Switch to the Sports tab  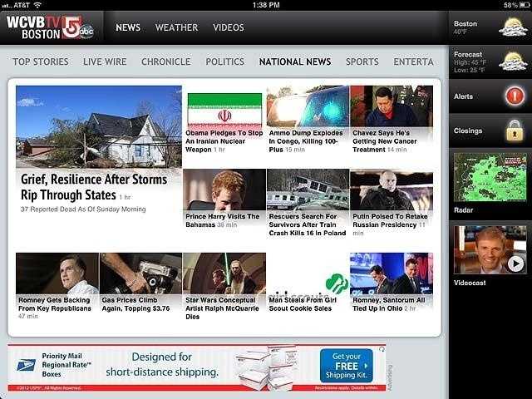click(362, 62)
